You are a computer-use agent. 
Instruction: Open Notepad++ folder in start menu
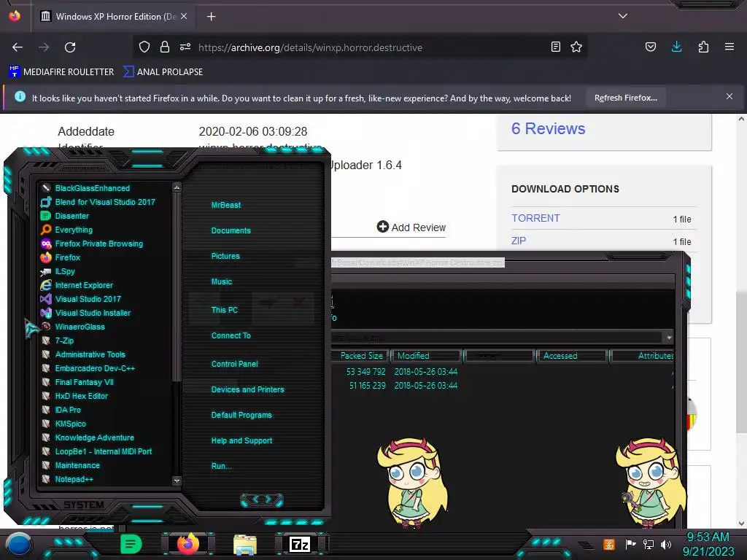click(67, 479)
